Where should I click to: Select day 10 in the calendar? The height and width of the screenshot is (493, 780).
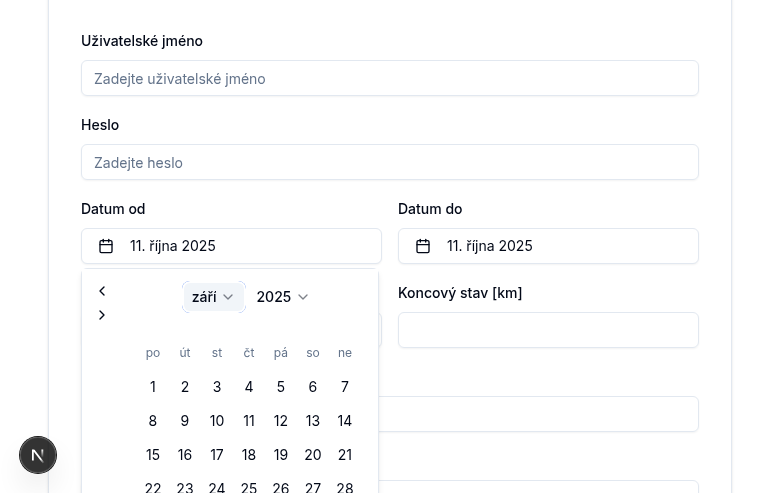click(x=217, y=421)
